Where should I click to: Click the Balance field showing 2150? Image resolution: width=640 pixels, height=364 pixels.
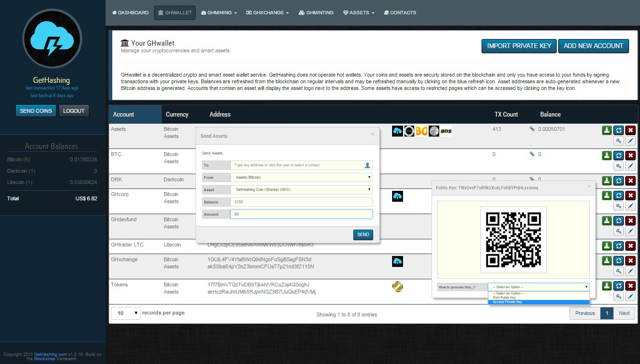click(302, 202)
